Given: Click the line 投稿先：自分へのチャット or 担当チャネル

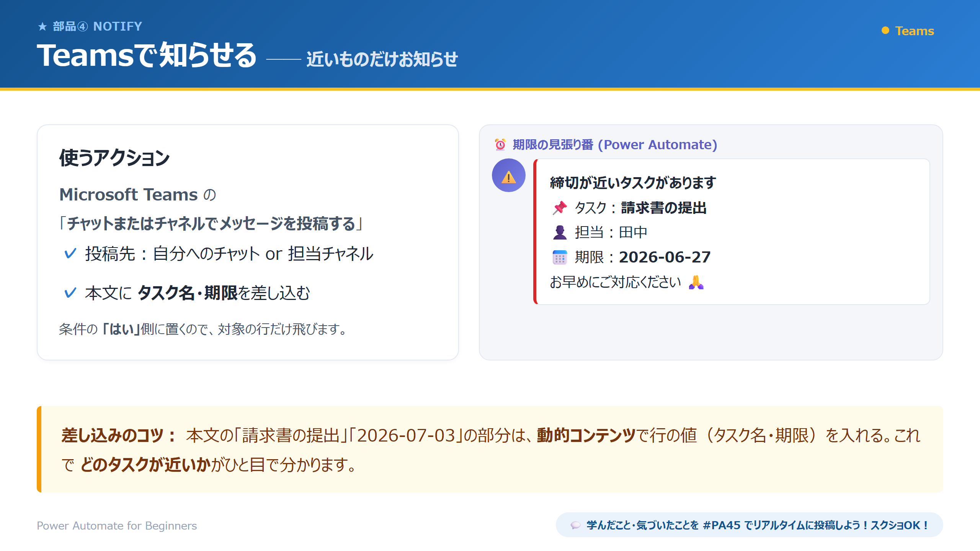Looking at the screenshot, I should pos(229,254).
